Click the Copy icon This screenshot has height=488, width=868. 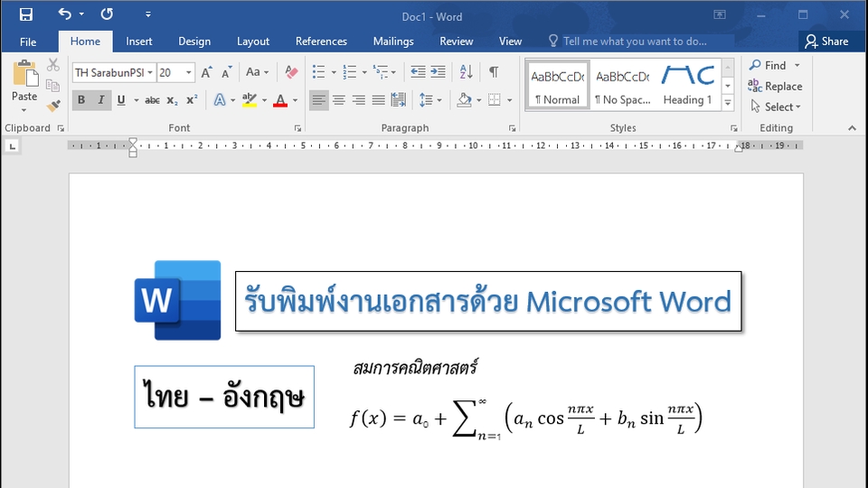tap(53, 85)
